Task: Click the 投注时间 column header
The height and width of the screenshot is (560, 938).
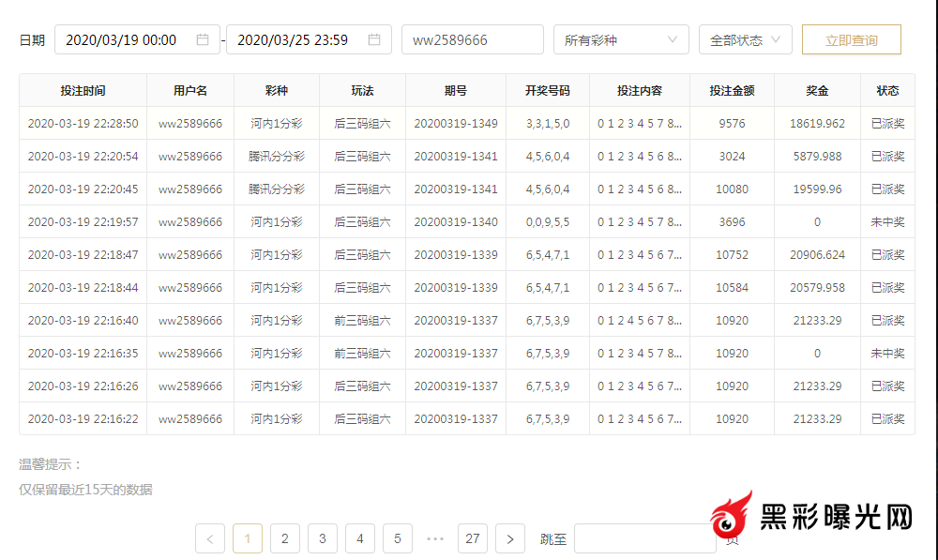Action: coord(83,91)
